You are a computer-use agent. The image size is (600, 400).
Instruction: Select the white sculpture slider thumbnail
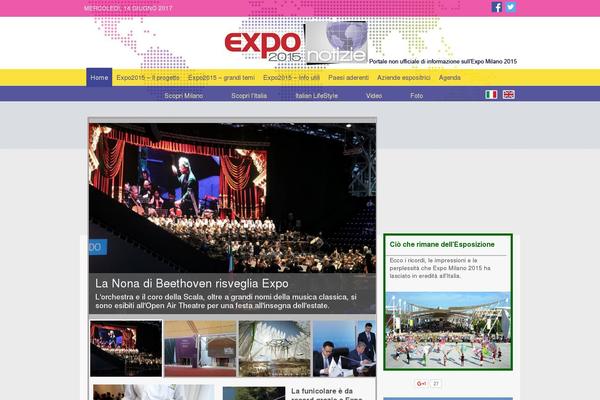(x=274, y=348)
